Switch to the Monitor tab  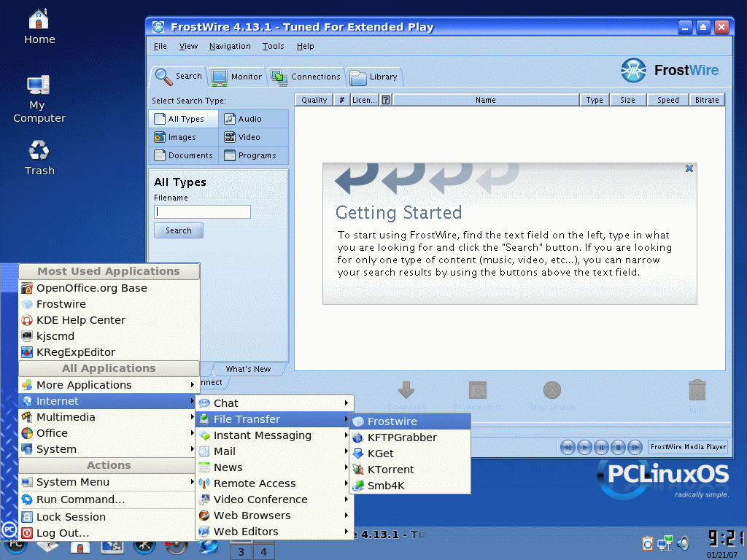[x=236, y=77]
